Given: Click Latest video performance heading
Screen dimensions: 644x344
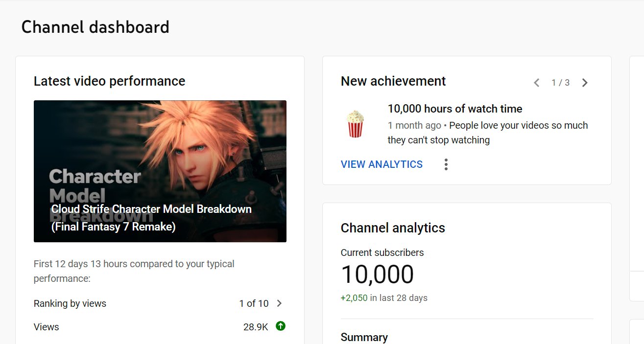Looking at the screenshot, I should pos(109,81).
